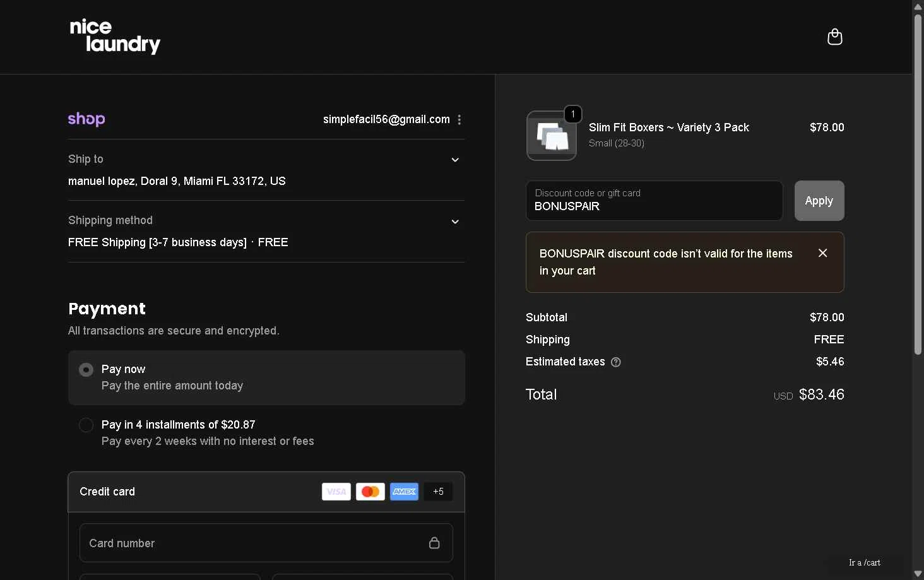Click the 'Small (28-30)' size text
Screen dimensions: 924x580
617,143
